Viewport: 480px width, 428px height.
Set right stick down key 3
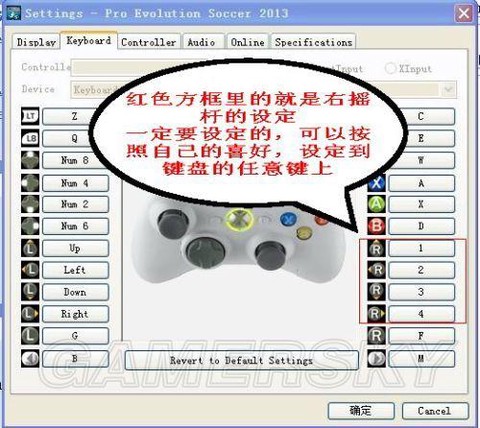coord(421,292)
